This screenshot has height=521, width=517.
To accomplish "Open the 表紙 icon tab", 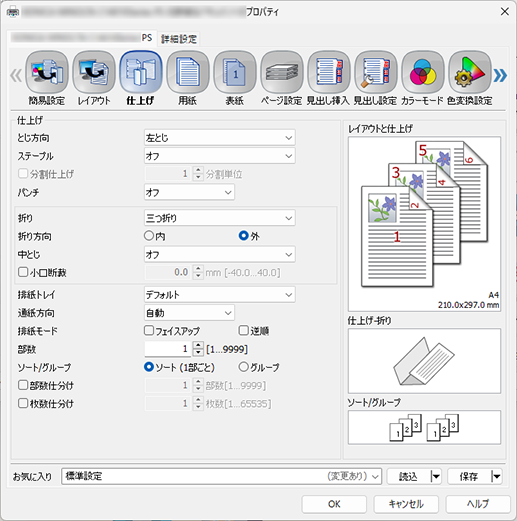I will click(235, 78).
